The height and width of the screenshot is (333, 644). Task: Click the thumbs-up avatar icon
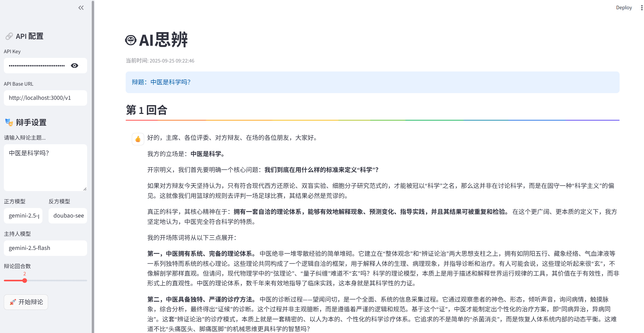point(138,139)
